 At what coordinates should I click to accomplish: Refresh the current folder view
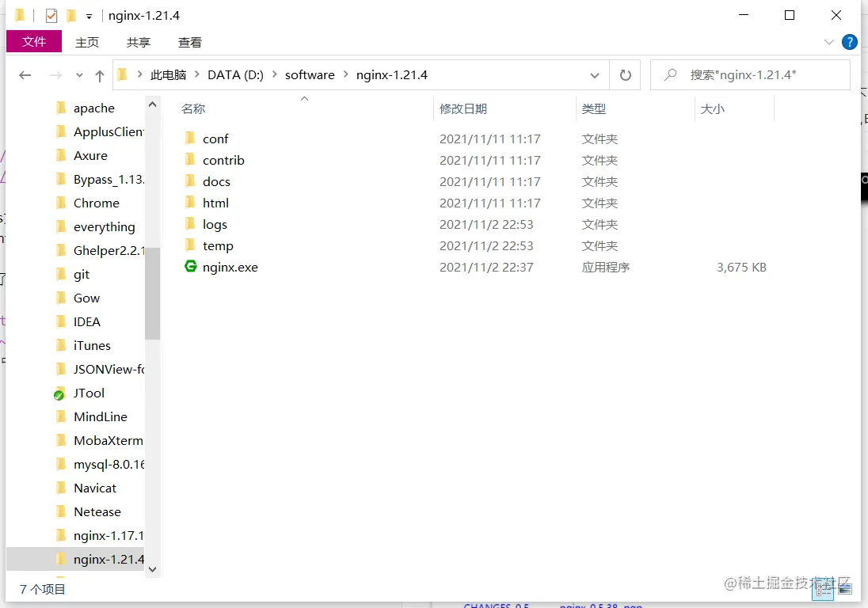point(626,74)
